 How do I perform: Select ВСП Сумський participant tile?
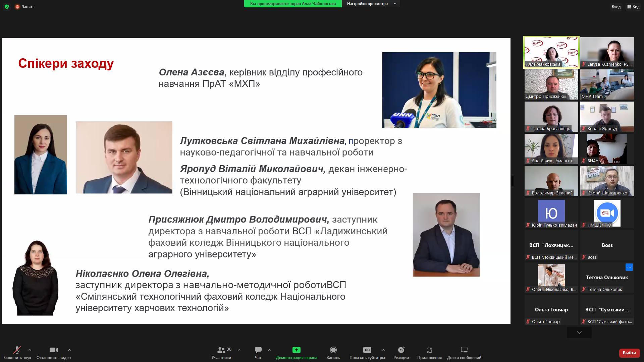(607, 310)
